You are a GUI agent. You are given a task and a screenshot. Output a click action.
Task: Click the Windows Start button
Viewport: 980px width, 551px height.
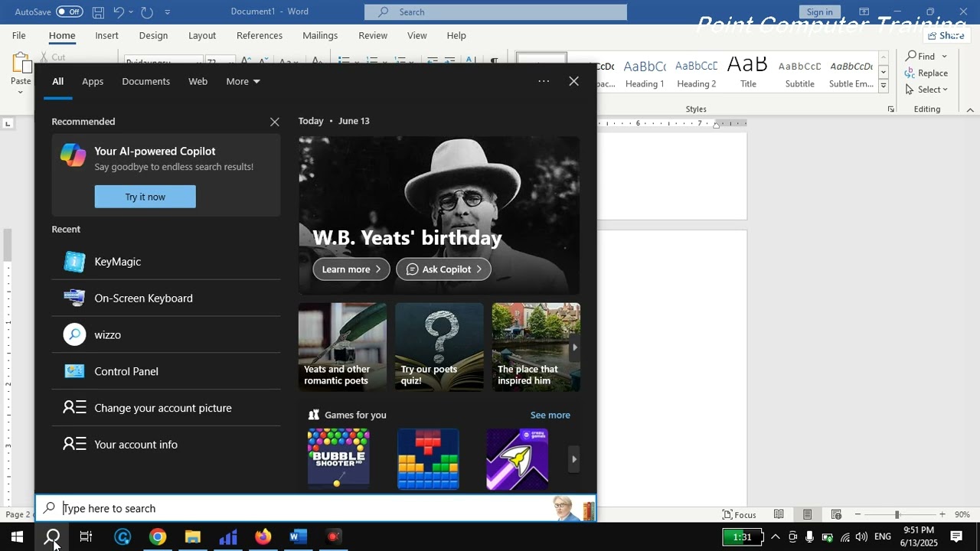click(x=17, y=537)
